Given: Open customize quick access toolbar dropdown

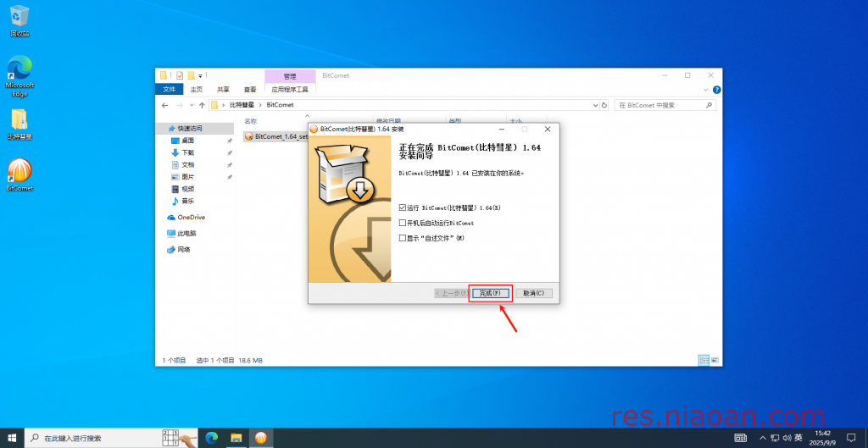Looking at the screenshot, I should (x=200, y=75).
